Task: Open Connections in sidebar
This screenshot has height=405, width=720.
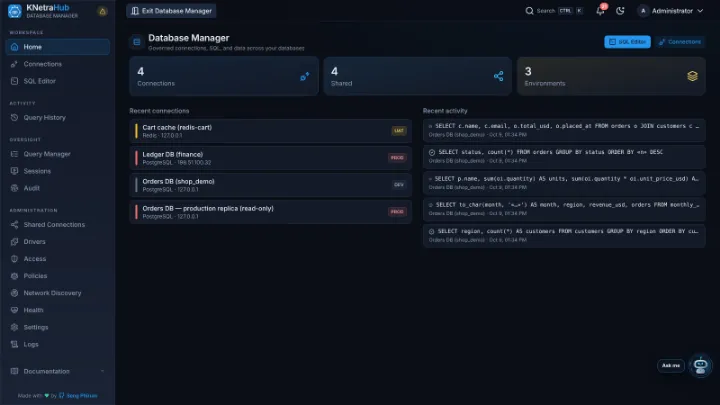Action: pyautogui.click(x=58, y=64)
